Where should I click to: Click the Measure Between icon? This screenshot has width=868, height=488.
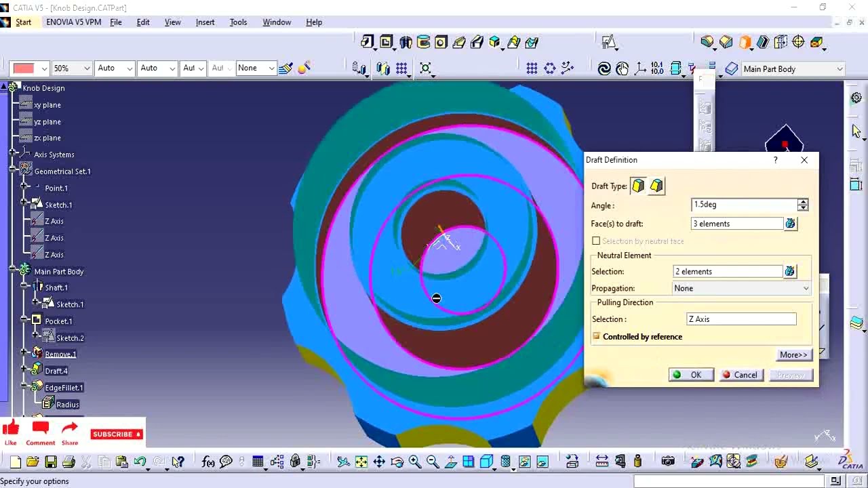point(602,462)
